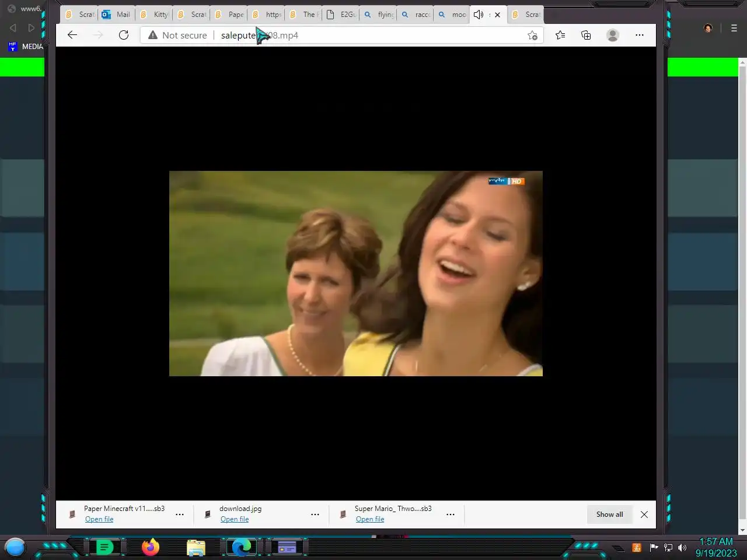This screenshot has height=560, width=747.
Task: Open file link for download.jpg
Action: (235, 519)
